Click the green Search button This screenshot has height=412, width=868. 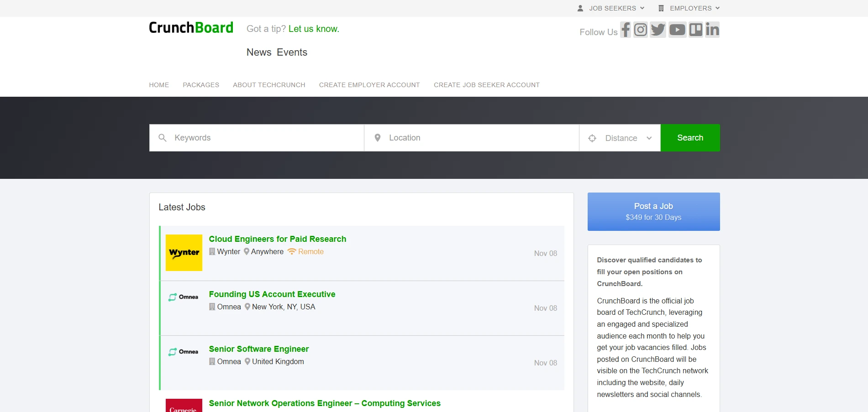click(x=690, y=138)
